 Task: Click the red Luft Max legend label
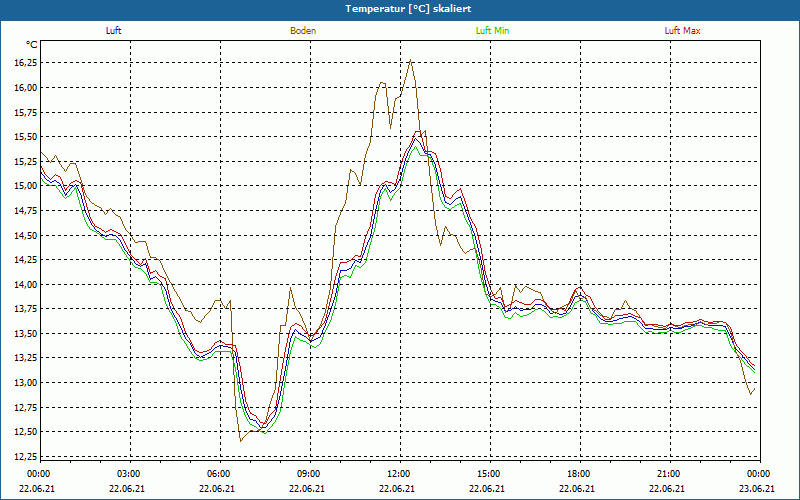tap(682, 31)
